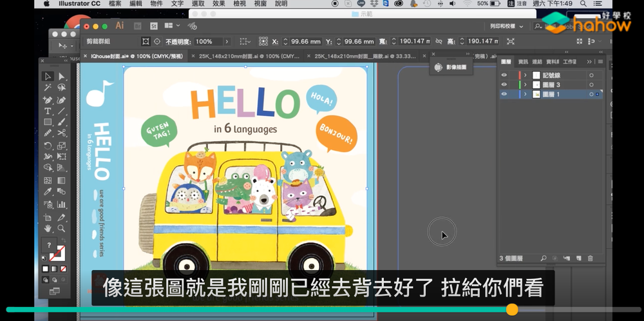Toggle visibility of 圖層 1
644x321 pixels.
pyautogui.click(x=504, y=94)
